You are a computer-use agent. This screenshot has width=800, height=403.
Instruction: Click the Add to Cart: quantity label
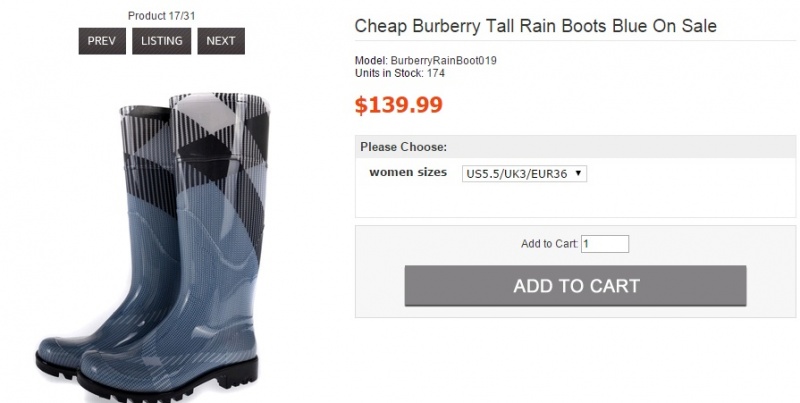click(x=549, y=244)
